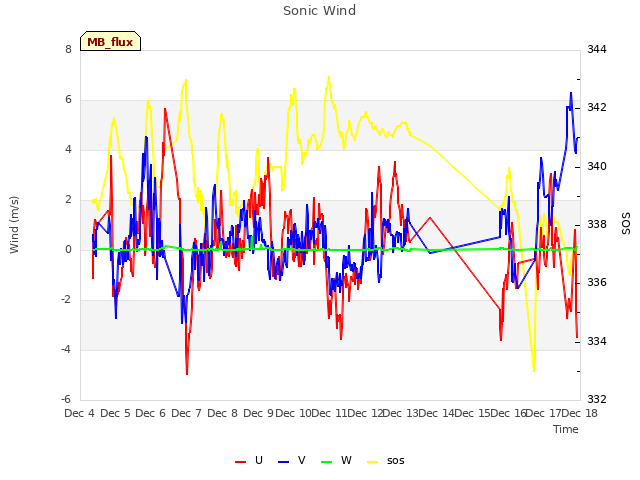Click the left axis value -6

coord(66,399)
